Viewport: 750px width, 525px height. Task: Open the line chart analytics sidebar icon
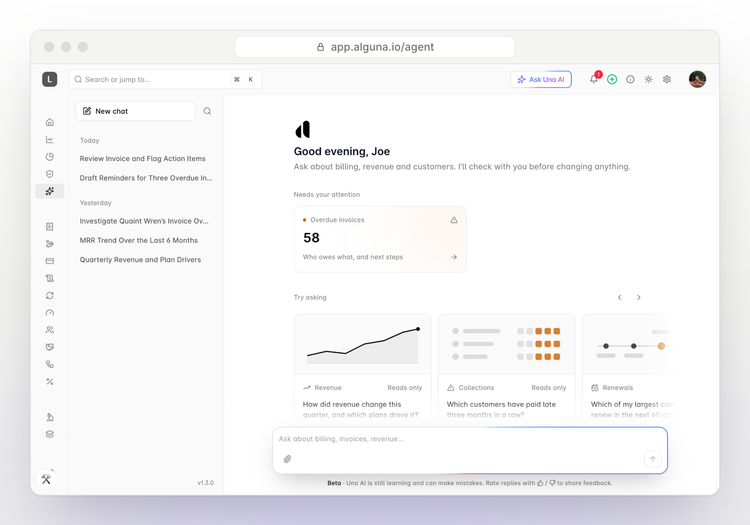pyautogui.click(x=50, y=140)
